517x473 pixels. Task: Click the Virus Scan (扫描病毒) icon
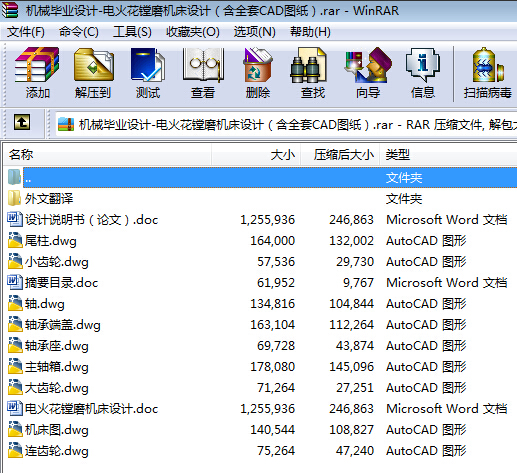click(488, 65)
